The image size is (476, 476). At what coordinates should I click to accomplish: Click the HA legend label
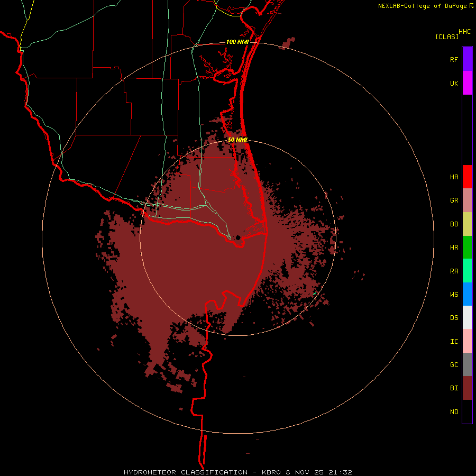coord(454,177)
